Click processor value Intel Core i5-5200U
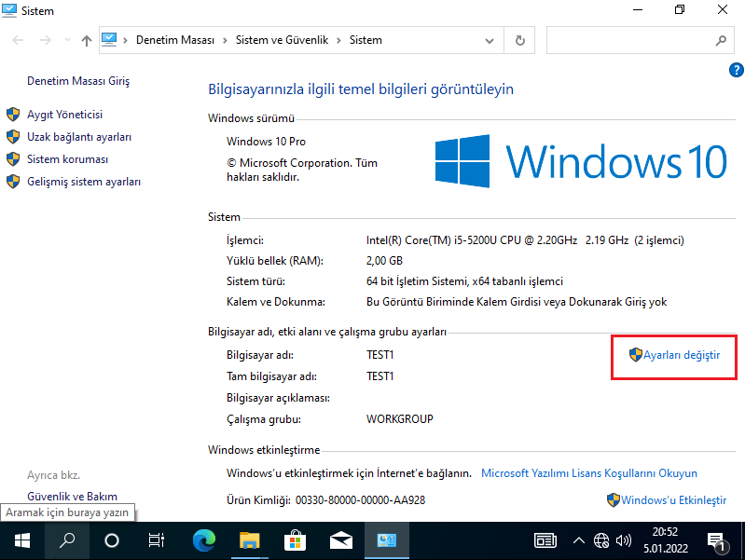Screen dimensions: 745x560 click(525, 240)
